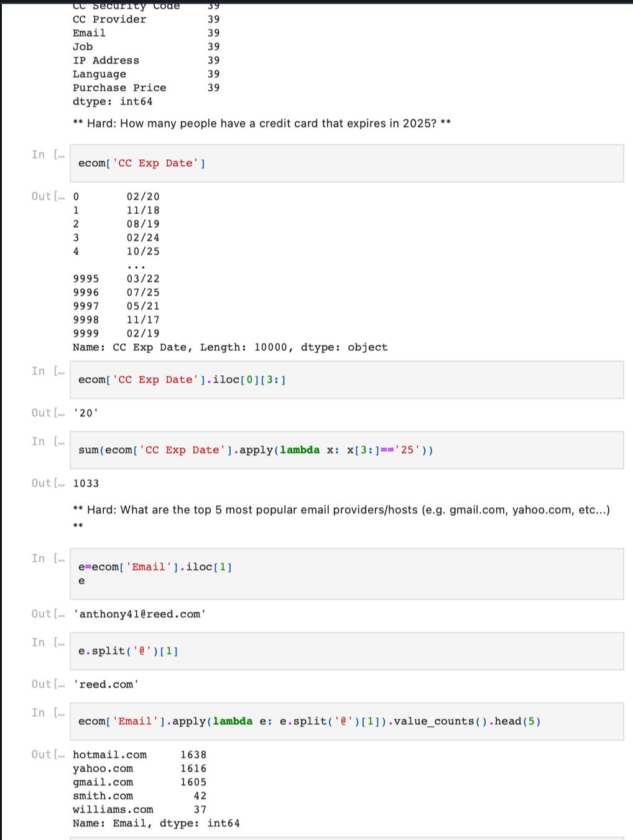Click the e.split('@')[1] code cell
The height and width of the screenshot is (840, 633).
(x=346, y=651)
